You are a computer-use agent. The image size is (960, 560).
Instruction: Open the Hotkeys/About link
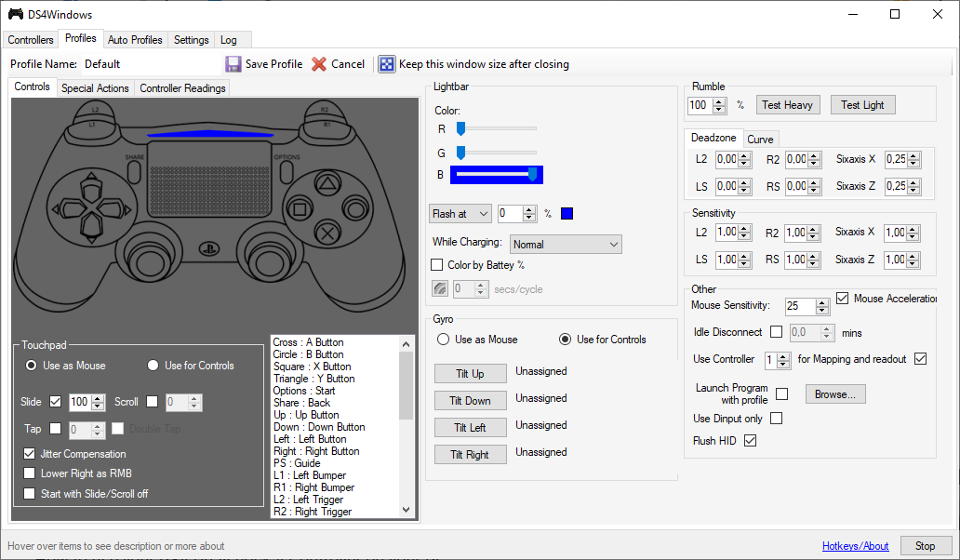point(855,546)
